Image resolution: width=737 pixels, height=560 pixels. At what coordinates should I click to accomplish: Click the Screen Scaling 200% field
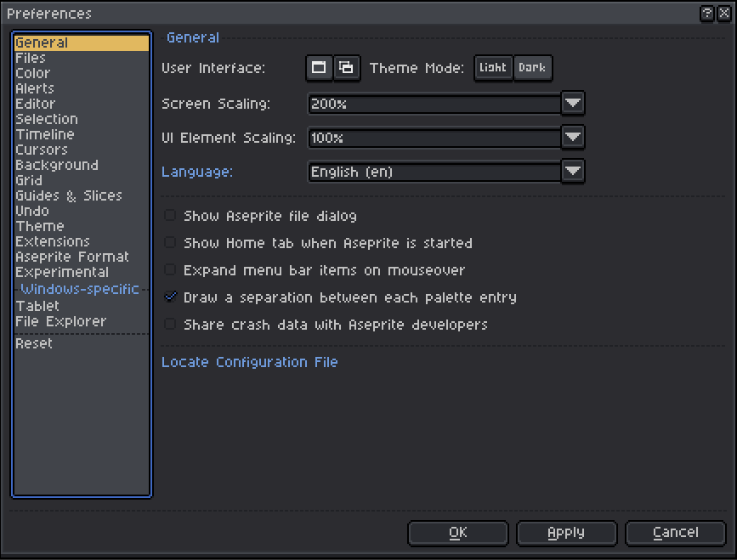[x=434, y=104]
